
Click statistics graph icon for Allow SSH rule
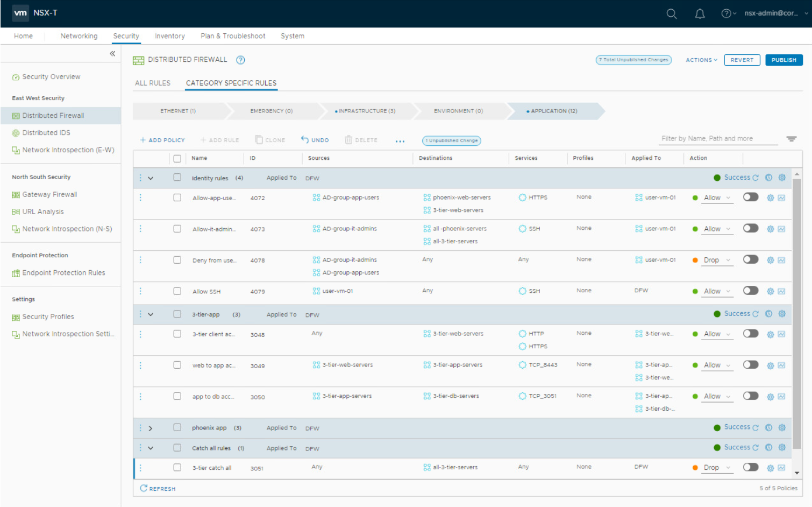pos(781,291)
